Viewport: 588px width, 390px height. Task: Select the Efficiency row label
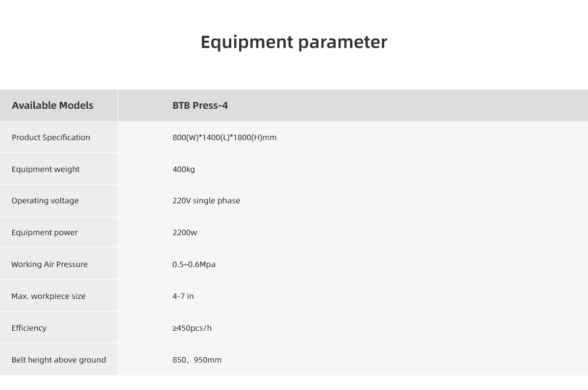(x=29, y=328)
